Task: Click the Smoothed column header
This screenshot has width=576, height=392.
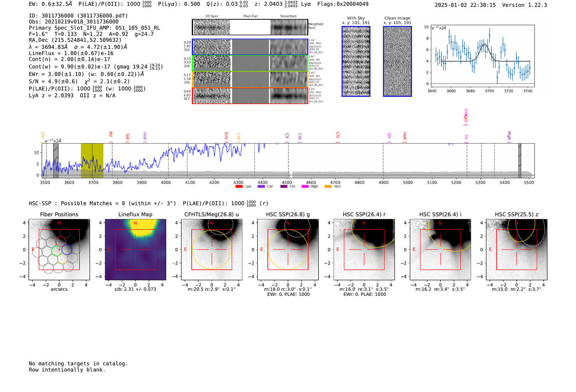Action: click(x=288, y=16)
